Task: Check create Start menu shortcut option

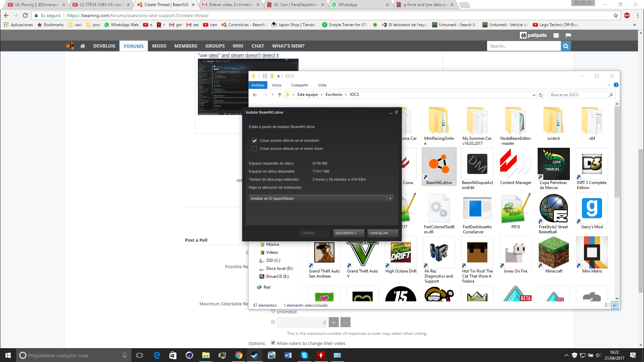Action: pyautogui.click(x=254, y=149)
